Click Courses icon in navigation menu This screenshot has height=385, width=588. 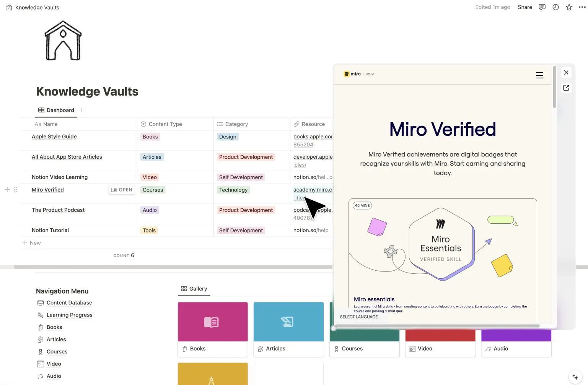(41, 352)
